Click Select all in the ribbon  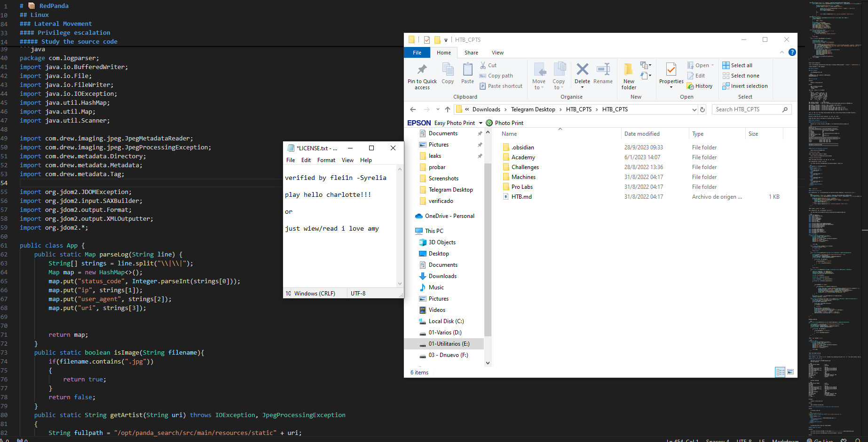point(737,65)
